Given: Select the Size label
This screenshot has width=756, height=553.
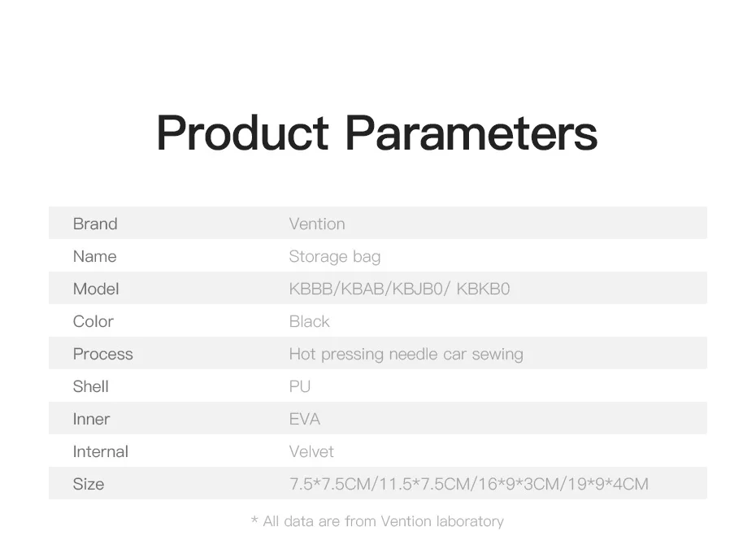Looking at the screenshot, I should click(x=89, y=484).
